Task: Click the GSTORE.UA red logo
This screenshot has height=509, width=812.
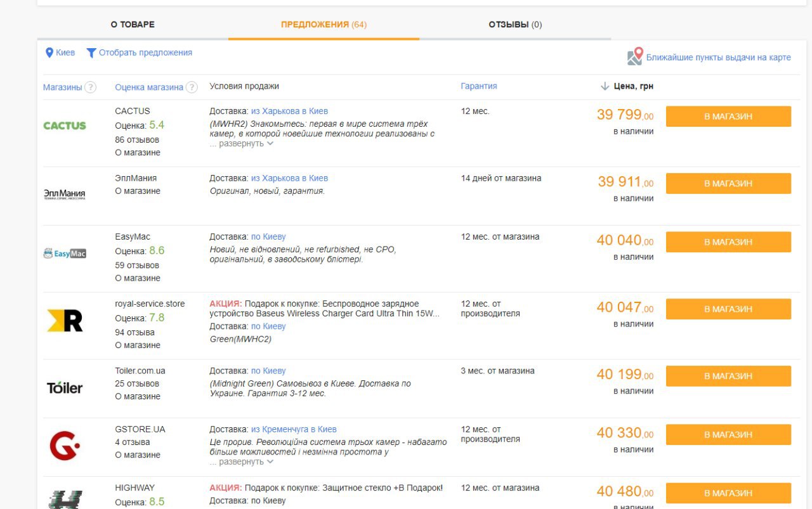Action: click(x=65, y=445)
